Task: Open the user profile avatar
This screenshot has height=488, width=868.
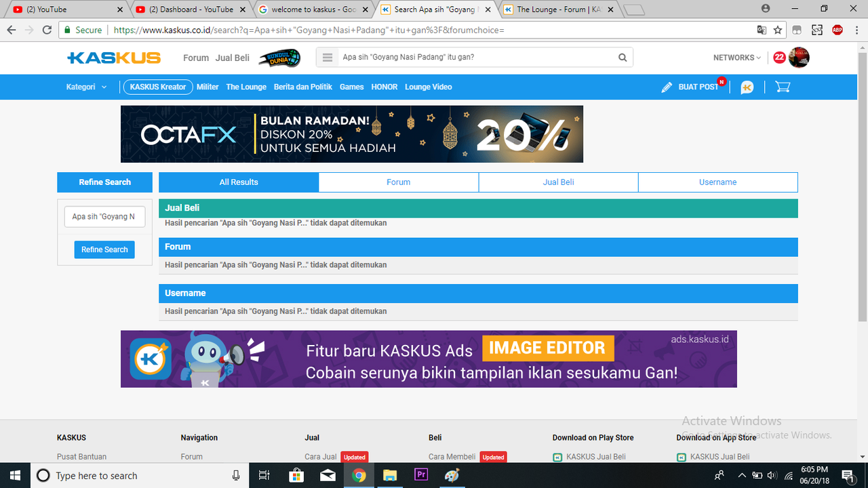Action: [x=799, y=58]
